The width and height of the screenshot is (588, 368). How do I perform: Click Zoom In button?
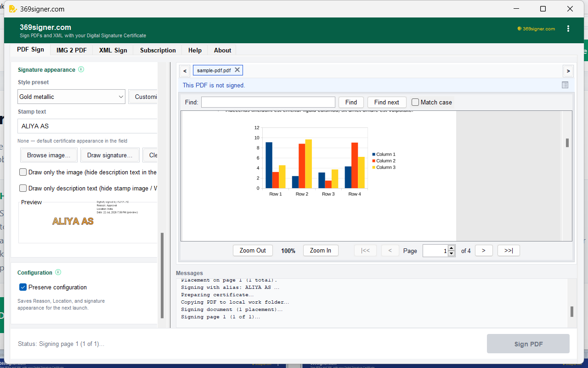[x=321, y=251]
